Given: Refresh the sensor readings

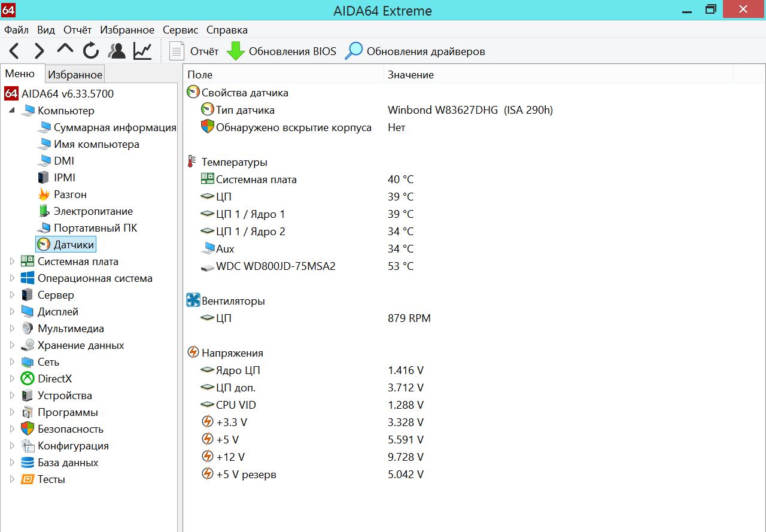Looking at the screenshot, I should (91, 51).
